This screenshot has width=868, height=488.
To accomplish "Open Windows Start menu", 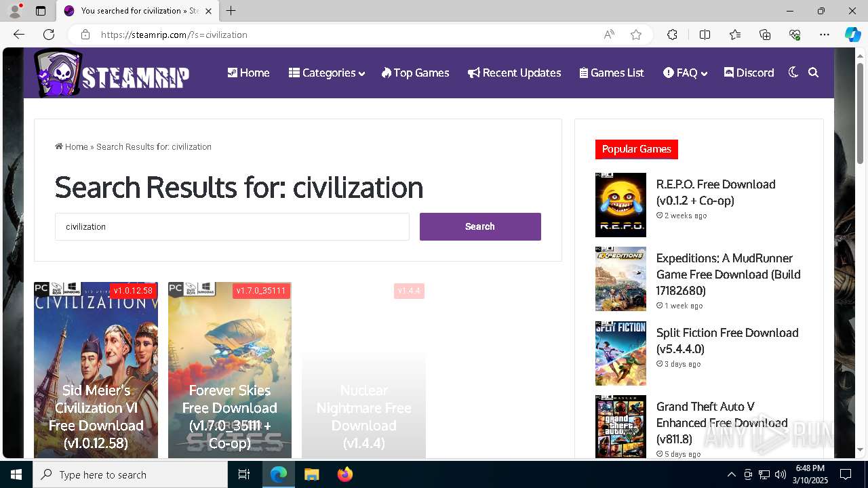I will point(16,474).
